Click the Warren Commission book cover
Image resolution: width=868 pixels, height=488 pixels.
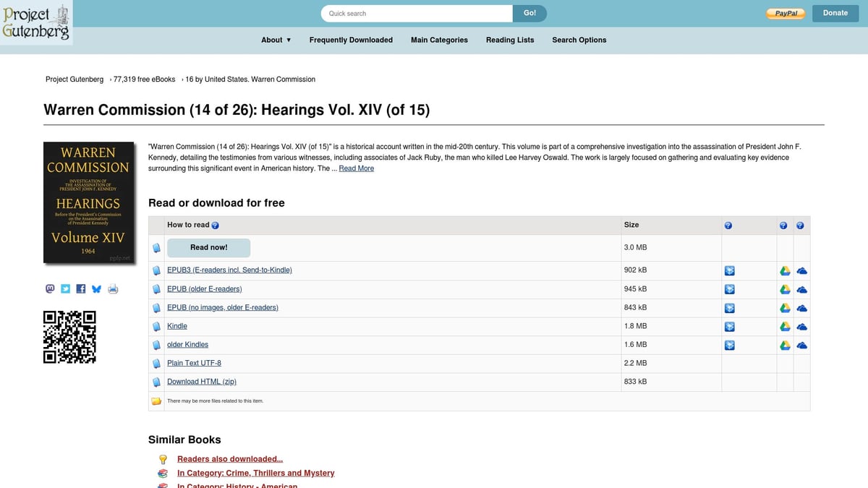pos(89,202)
